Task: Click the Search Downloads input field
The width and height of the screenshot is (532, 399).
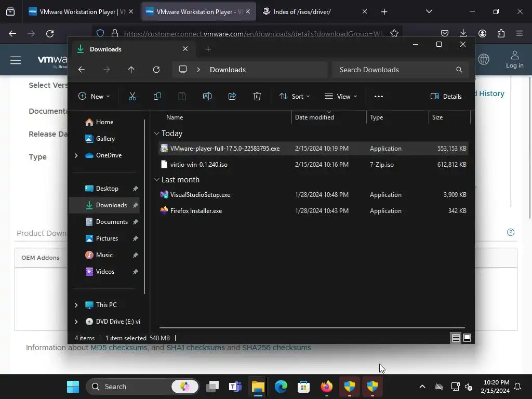Action: [401, 70]
